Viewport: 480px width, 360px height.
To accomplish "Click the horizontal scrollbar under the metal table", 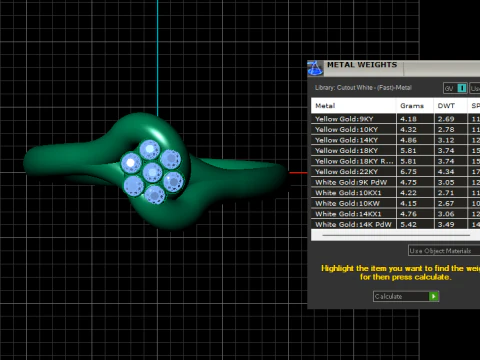I will tap(396, 235).
